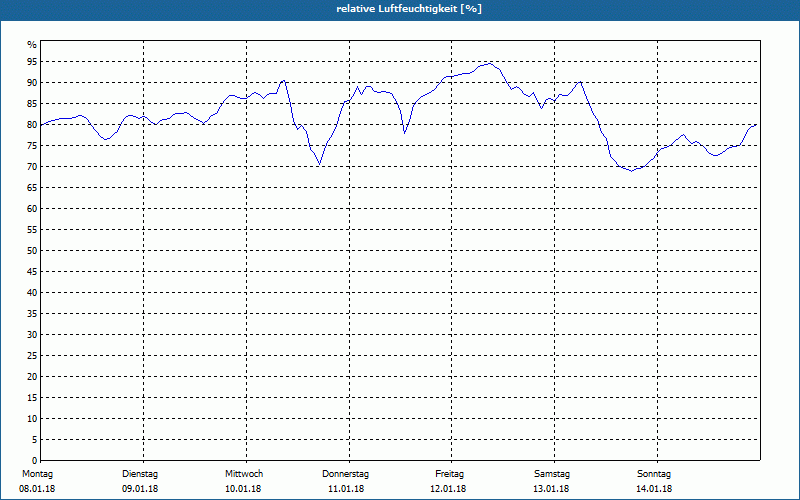Click the humidity dip on Mittwoch near 70%

point(319,164)
